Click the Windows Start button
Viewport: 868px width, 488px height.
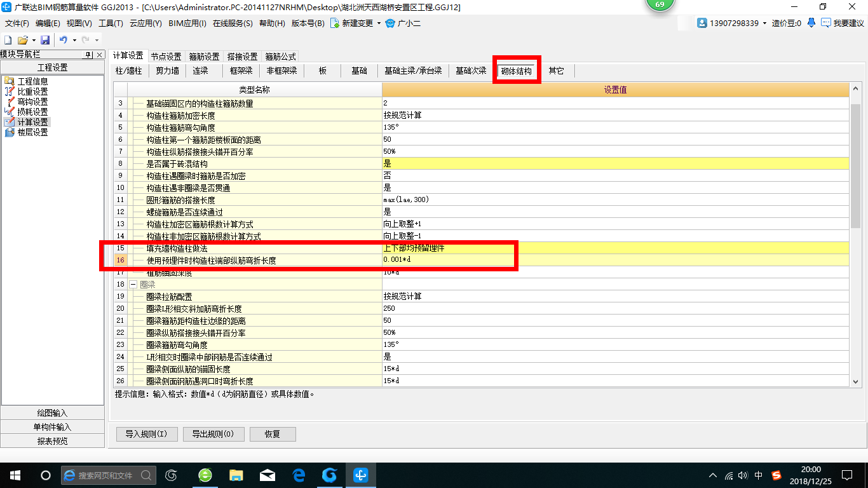(15, 475)
